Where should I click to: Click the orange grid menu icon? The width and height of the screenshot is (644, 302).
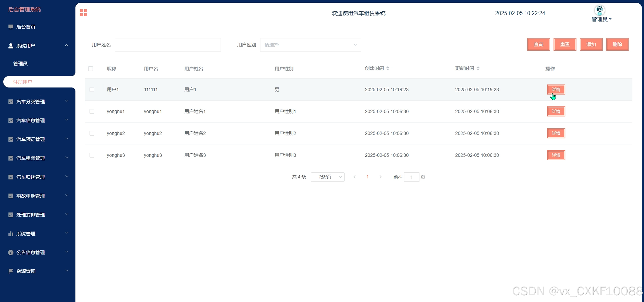pyautogui.click(x=83, y=13)
